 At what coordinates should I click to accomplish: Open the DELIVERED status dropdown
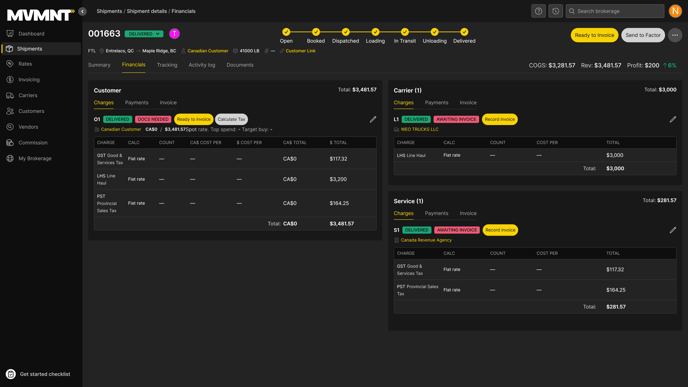click(x=144, y=34)
